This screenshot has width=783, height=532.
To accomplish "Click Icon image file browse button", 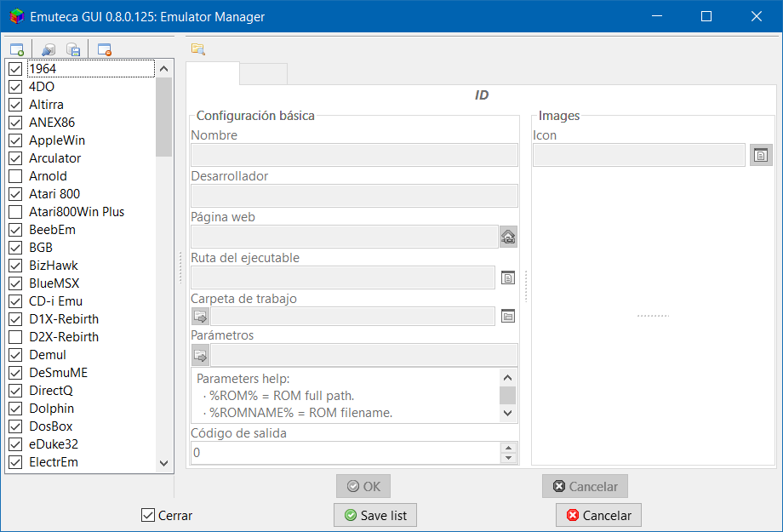I will (x=761, y=156).
